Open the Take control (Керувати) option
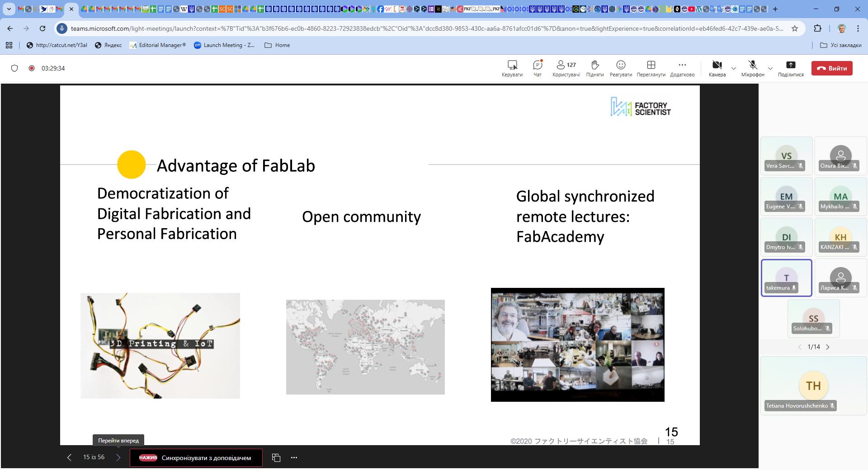868x470 pixels. tap(512, 68)
